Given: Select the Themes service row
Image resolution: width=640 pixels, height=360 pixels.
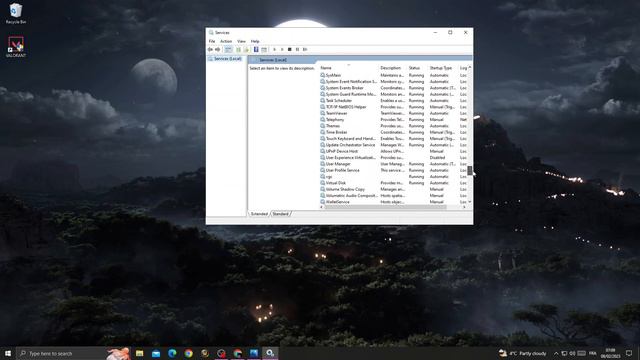Looking at the screenshot, I should (x=393, y=126).
